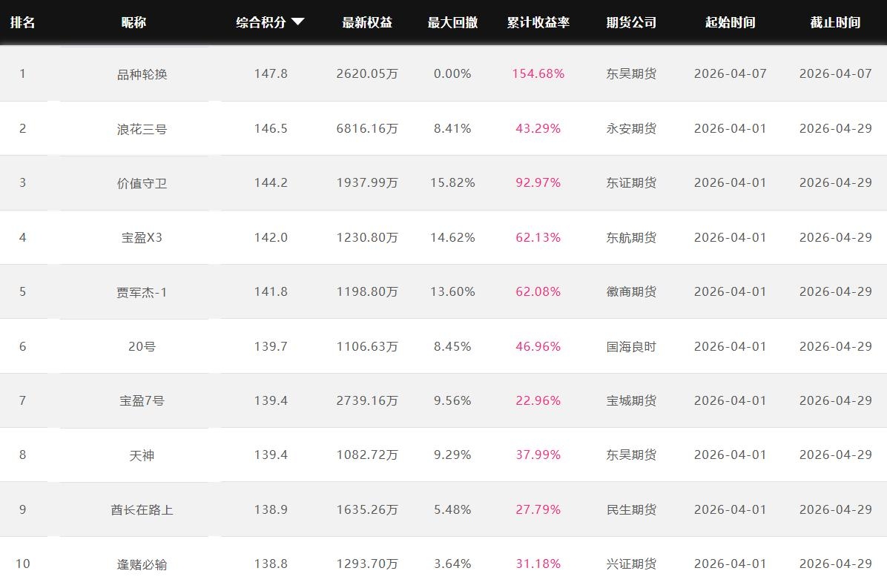Sort by the 综合积分 column header
Image resolution: width=887 pixels, height=588 pixels.
pos(261,22)
